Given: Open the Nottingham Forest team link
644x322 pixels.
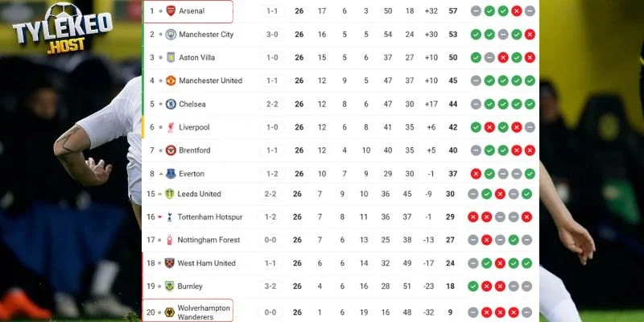Looking at the screenshot, I should click(x=210, y=240).
